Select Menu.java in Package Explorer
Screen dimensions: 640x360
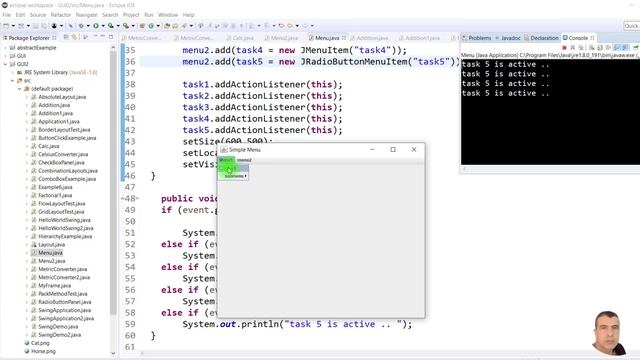pyautogui.click(x=50, y=253)
